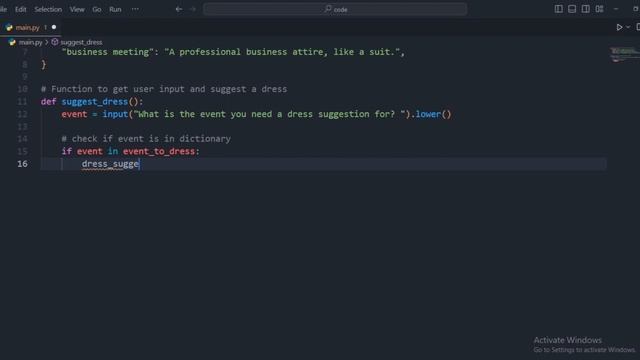Open the Run menu
Viewport: 640px width, 360px height.
[115, 9]
